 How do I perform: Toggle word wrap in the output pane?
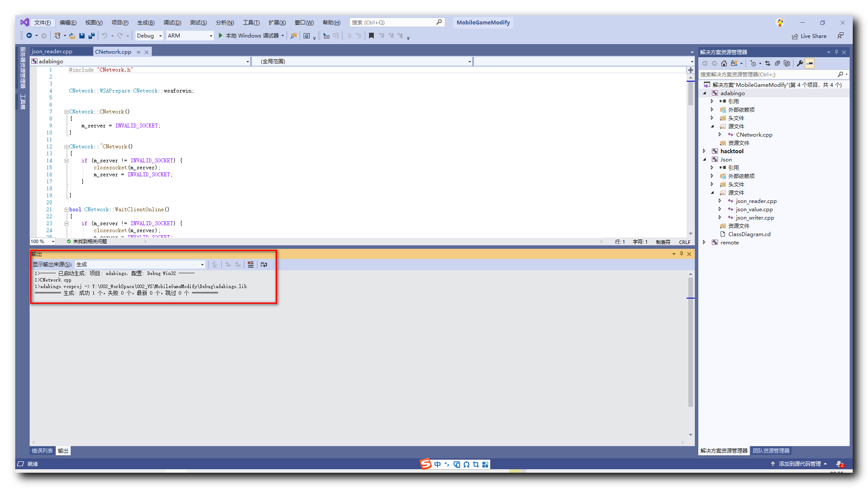[264, 265]
